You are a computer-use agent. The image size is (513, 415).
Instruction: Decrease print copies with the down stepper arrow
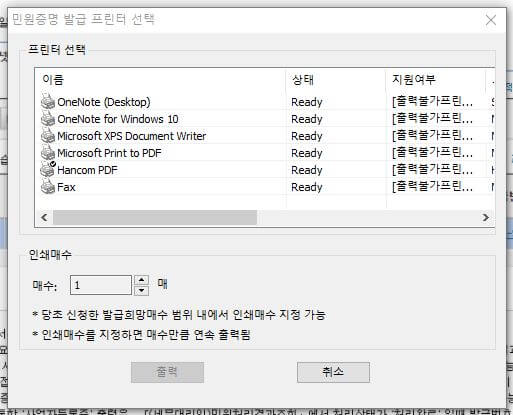(142, 290)
